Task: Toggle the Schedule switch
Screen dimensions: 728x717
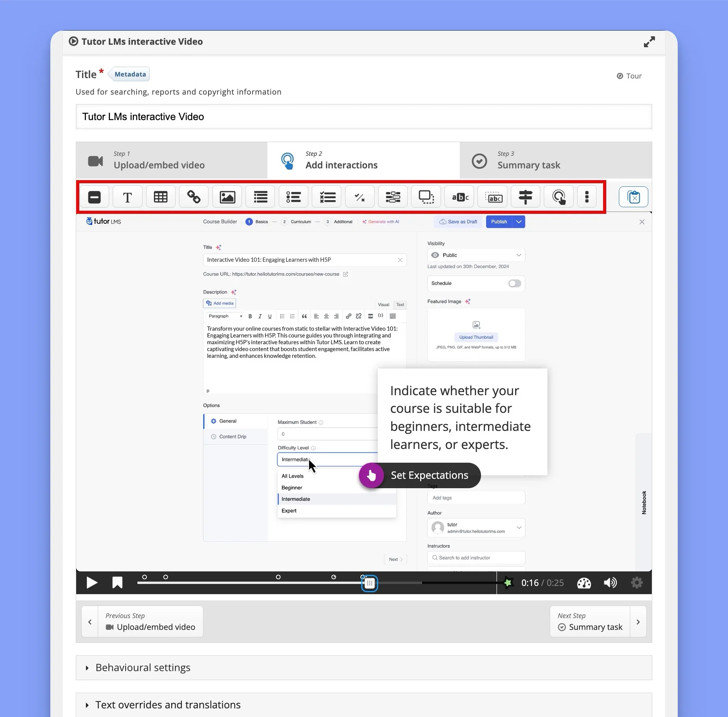Action: [x=514, y=283]
